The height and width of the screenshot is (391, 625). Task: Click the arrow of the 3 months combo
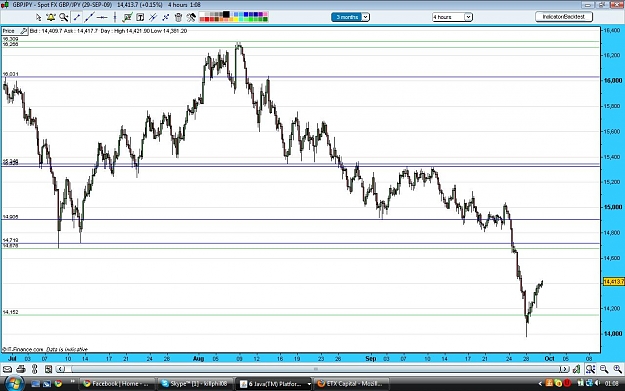366,17
